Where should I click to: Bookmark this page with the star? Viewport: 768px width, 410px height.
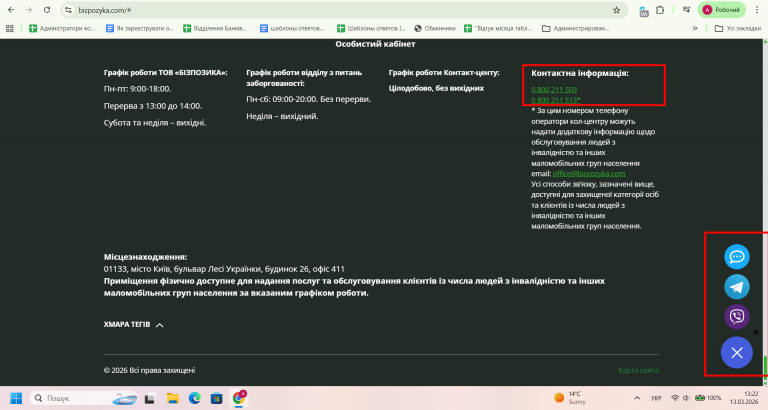pyautogui.click(x=617, y=10)
